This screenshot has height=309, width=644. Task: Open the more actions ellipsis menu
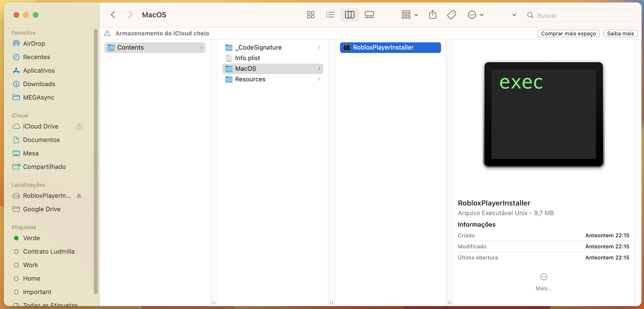point(475,15)
